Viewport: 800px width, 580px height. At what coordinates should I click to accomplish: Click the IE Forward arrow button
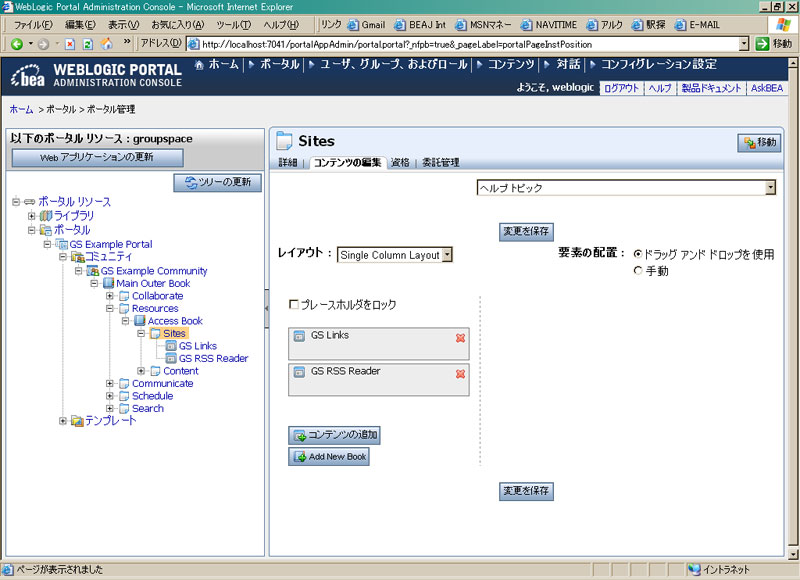(43, 44)
